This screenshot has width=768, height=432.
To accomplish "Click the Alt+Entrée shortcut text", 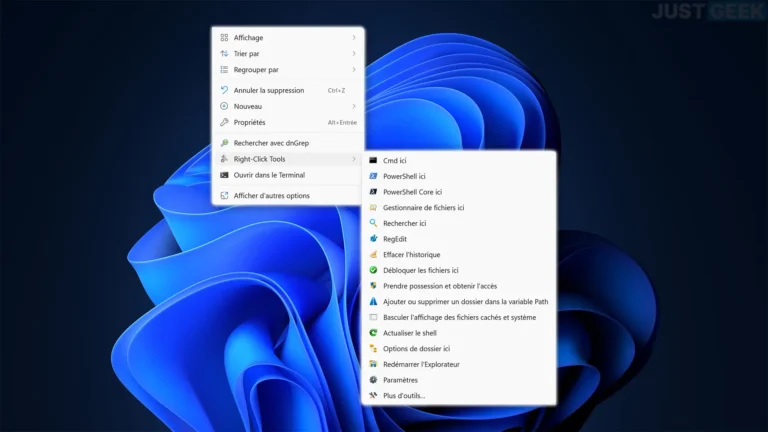I will point(342,122).
